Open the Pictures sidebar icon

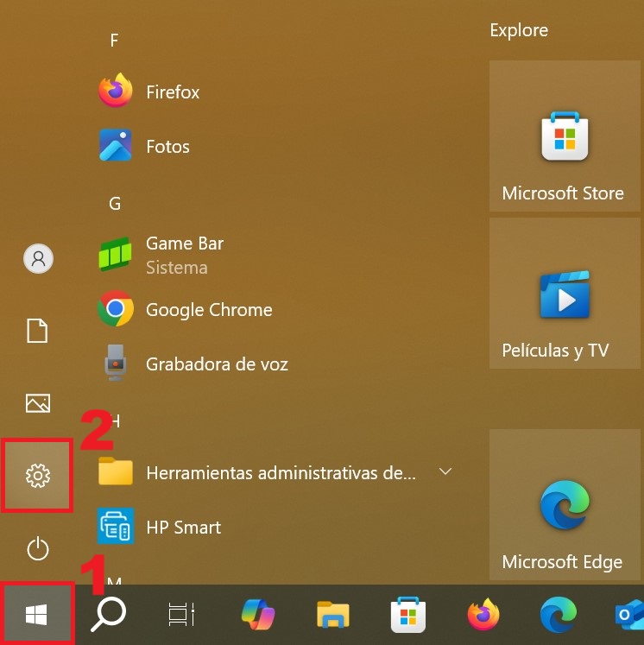[38, 402]
